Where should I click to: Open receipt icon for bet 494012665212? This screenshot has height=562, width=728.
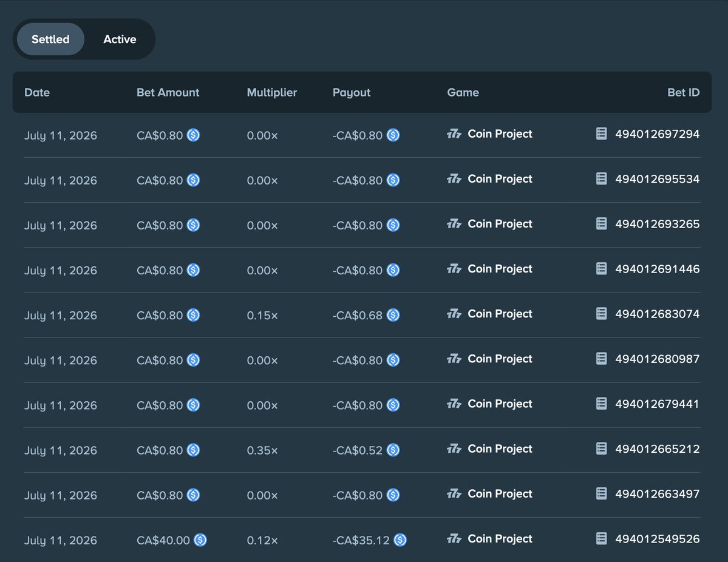click(601, 449)
